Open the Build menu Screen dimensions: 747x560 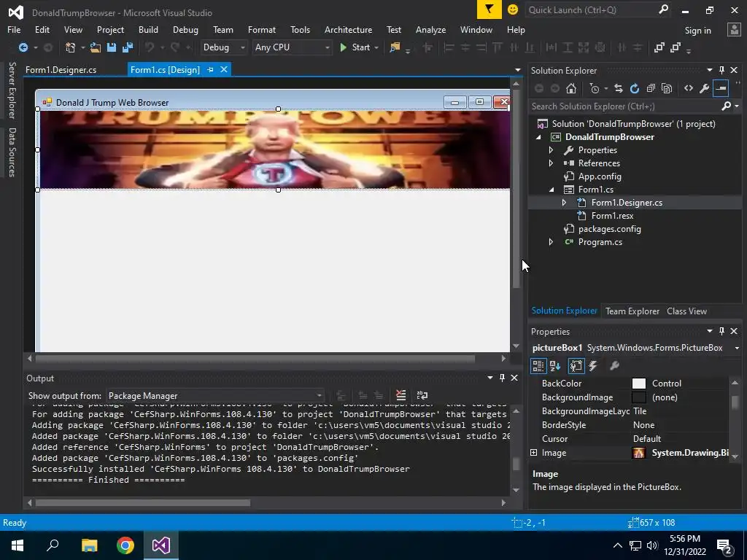[148, 29]
